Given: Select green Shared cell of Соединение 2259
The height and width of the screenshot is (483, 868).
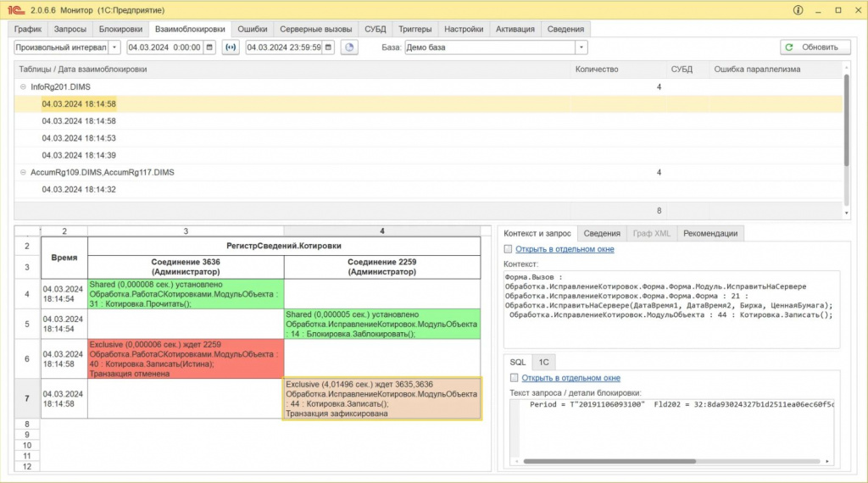Looking at the screenshot, I should tap(382, 325).
